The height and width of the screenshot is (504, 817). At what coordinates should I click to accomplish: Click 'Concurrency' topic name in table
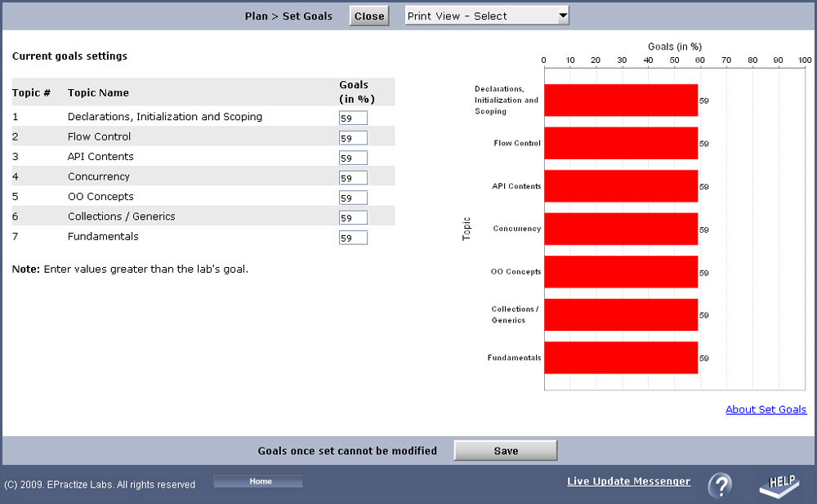pyautogui.click(x=99, y=176)
